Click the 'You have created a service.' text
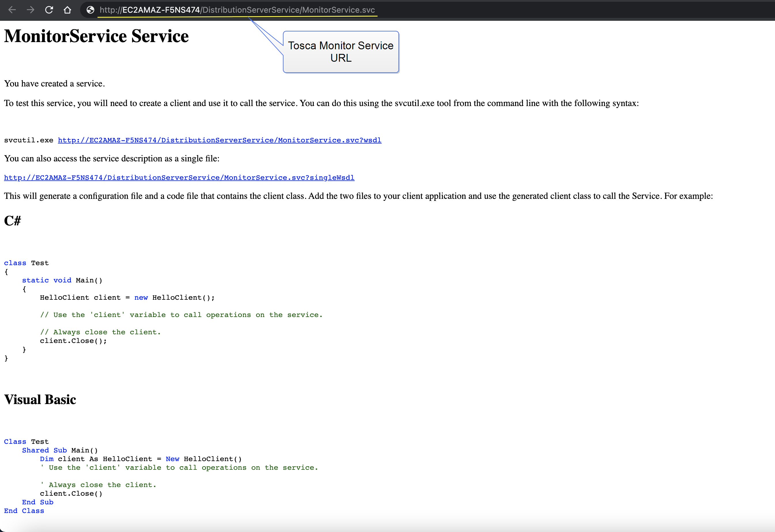Image resolution: width=775 pixels, height=532 pixels. [x=54, y=83]
